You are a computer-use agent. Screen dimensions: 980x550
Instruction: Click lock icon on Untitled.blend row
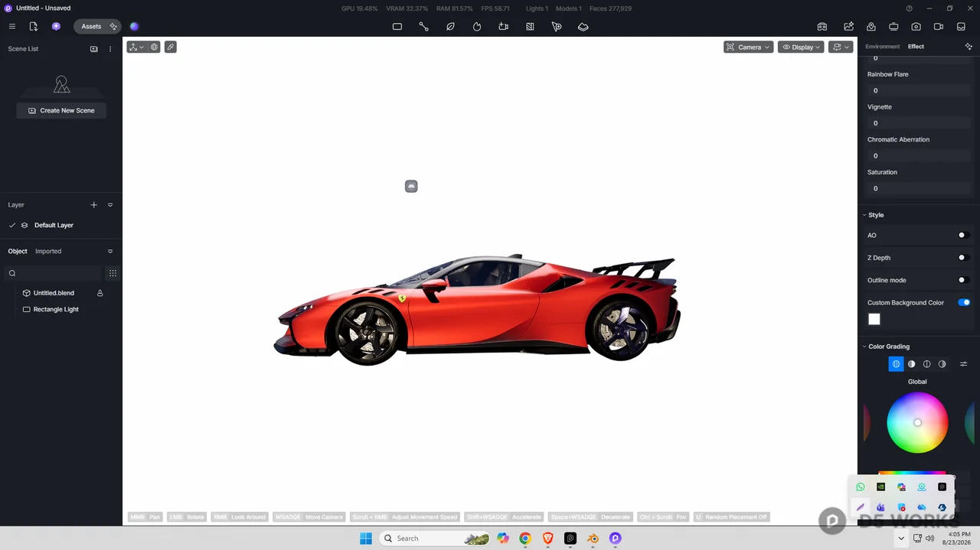tap(100, 293)
